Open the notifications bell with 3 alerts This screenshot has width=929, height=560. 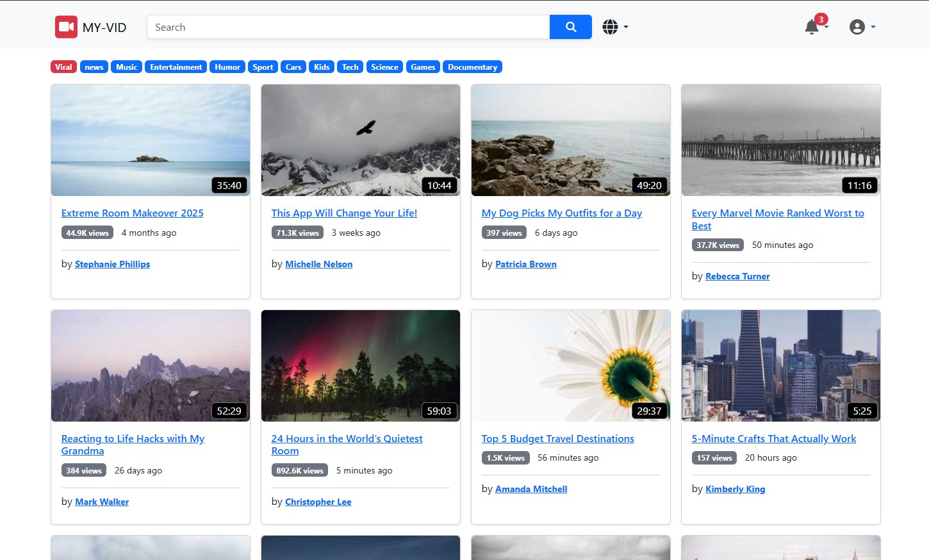pos(816,26)
